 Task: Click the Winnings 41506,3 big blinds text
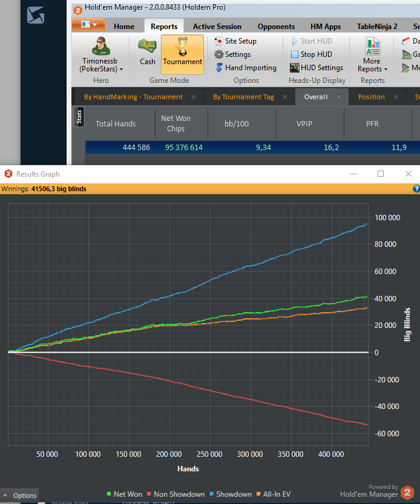pos(44,189)
